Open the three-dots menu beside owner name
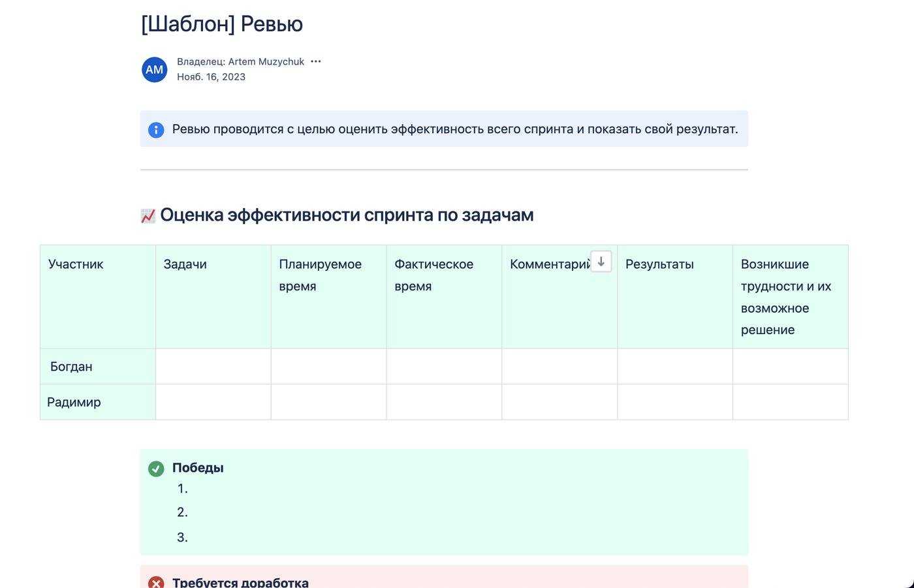The width and height of the screenshot is (914, 588). pyautogui.click(x=316, y=61)
